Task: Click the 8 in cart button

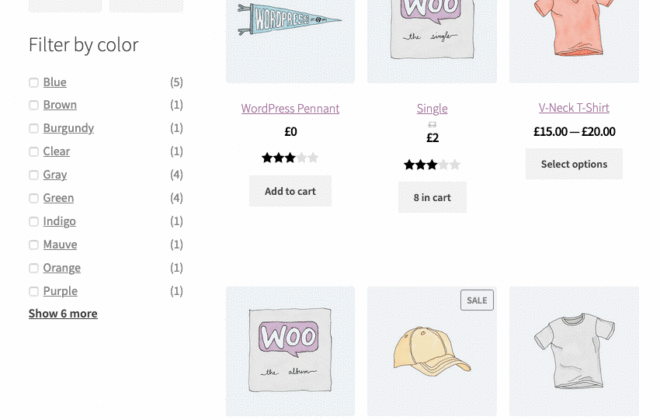Action: point(432,197)
